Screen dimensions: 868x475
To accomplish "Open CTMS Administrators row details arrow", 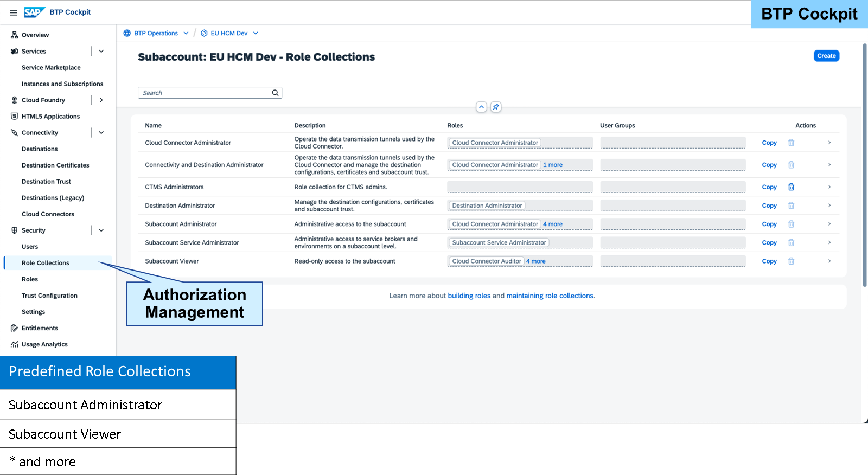I will point(829,187).
